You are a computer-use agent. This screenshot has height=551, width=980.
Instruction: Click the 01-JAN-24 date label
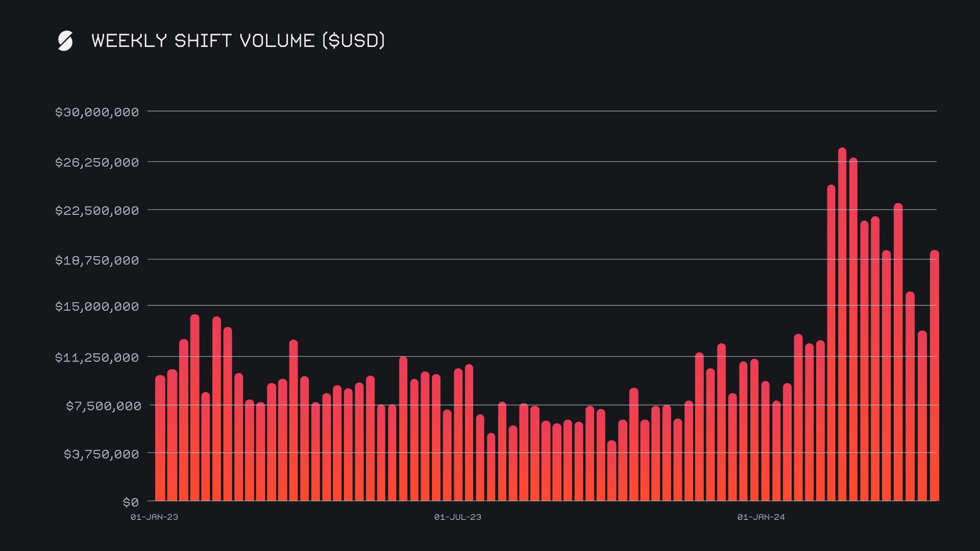pyautogui.click(x=761, y=517)
